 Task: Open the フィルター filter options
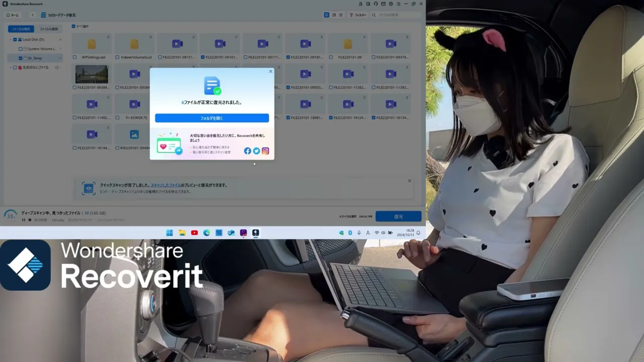(358, 15)
